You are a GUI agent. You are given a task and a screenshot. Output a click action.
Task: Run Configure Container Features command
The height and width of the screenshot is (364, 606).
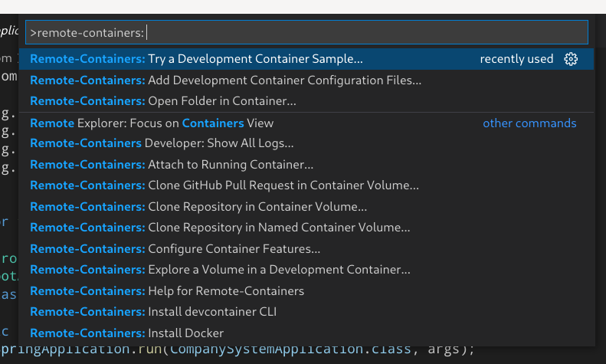click(306, 249)
